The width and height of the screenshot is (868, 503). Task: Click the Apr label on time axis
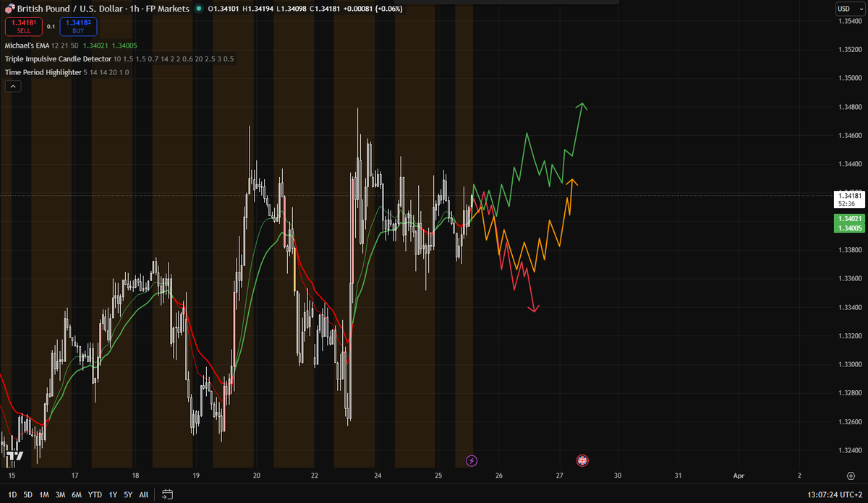tap(739, 476)
